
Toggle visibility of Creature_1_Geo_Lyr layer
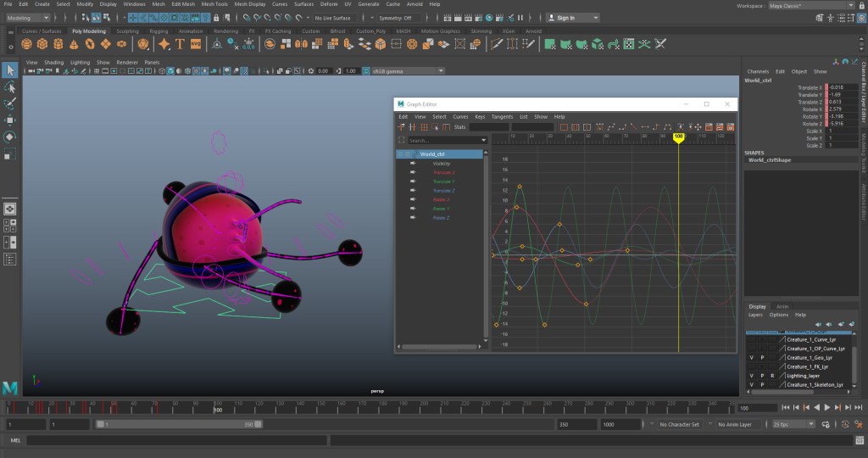pos(751,357)
